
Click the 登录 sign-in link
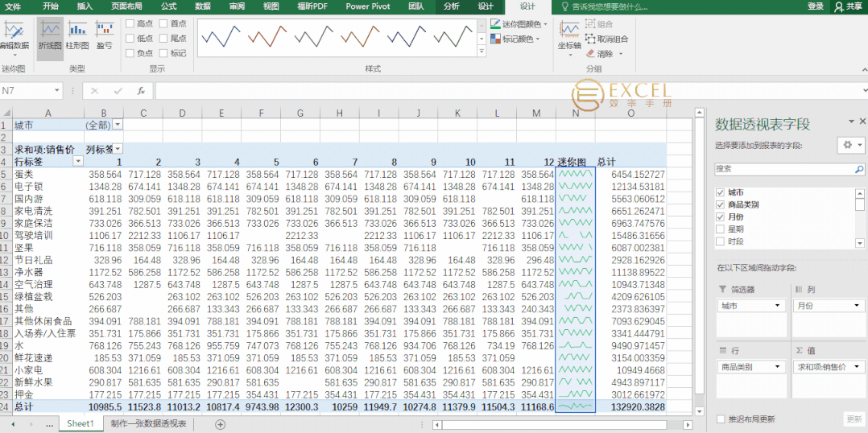[x=816, y=6]
